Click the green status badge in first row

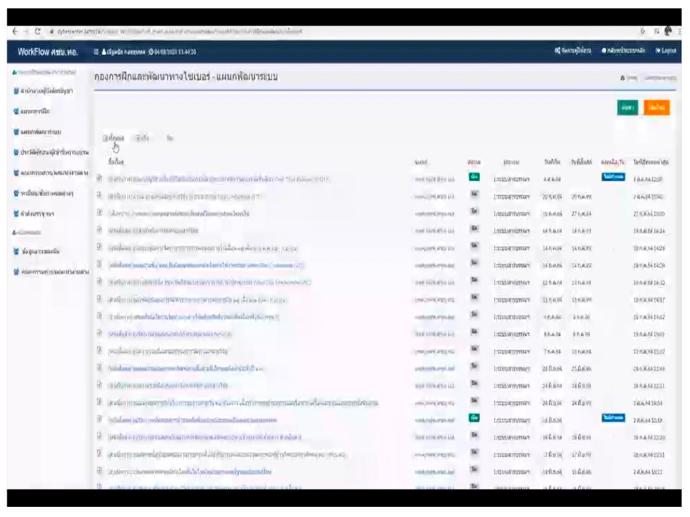[x=474, y=176]
